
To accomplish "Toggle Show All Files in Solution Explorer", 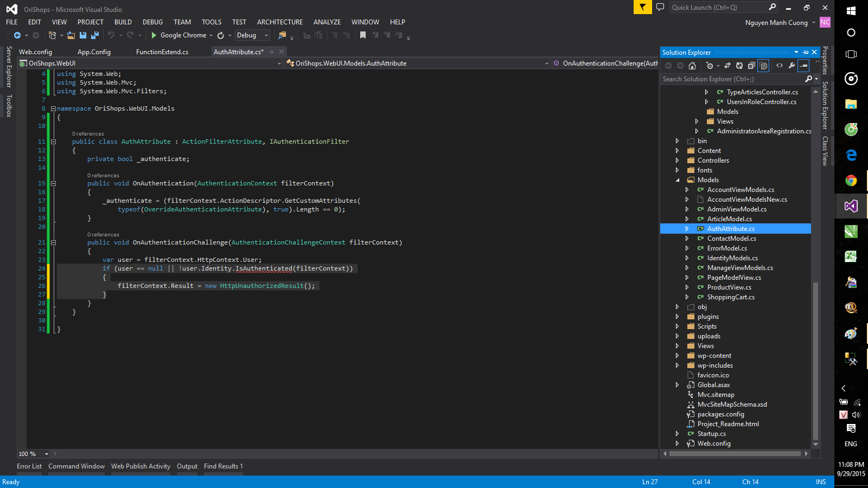I will click(x=763, y=65).
